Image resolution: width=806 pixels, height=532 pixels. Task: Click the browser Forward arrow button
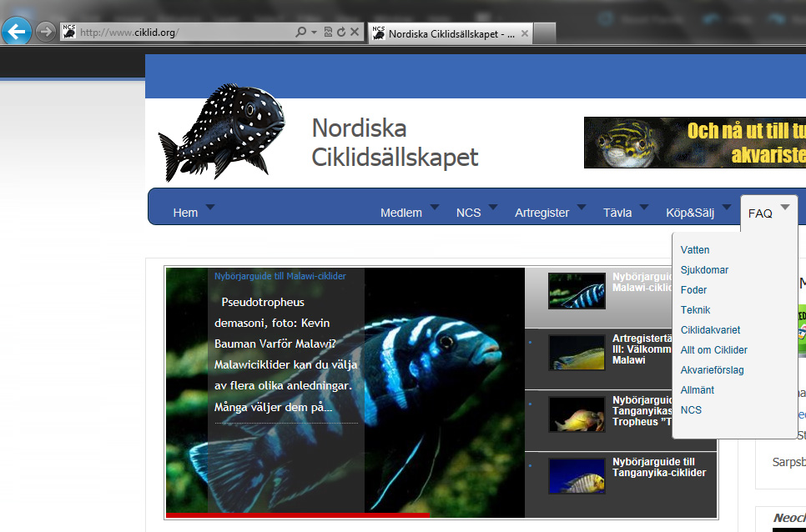pos(46,33)
